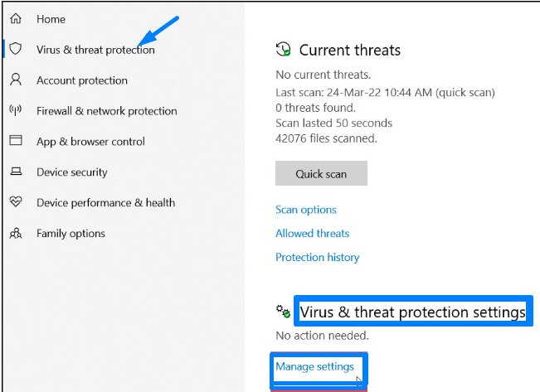540x392 pixels.
Task: Start a Quick scan
Action: pos(321,174)
